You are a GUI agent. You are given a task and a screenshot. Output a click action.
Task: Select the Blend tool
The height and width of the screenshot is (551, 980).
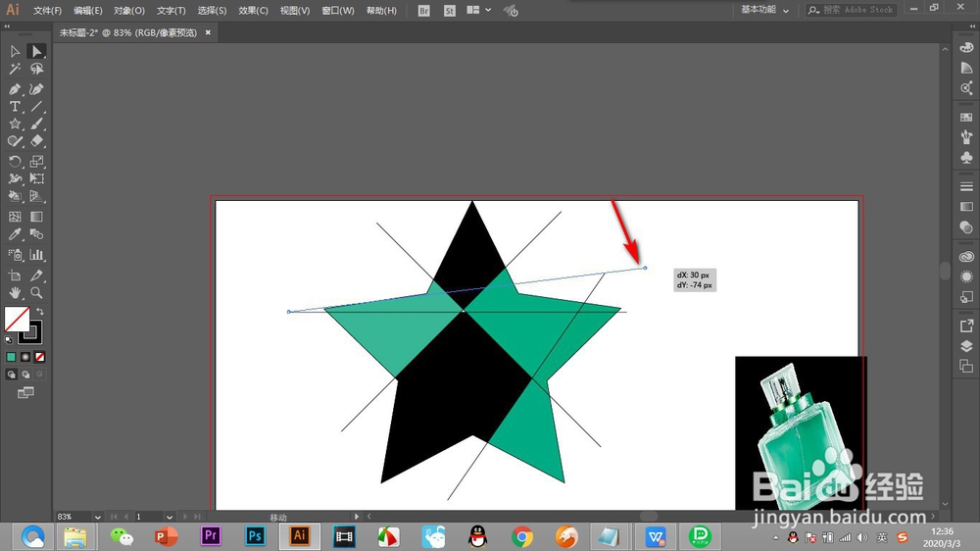pos(37,234)
